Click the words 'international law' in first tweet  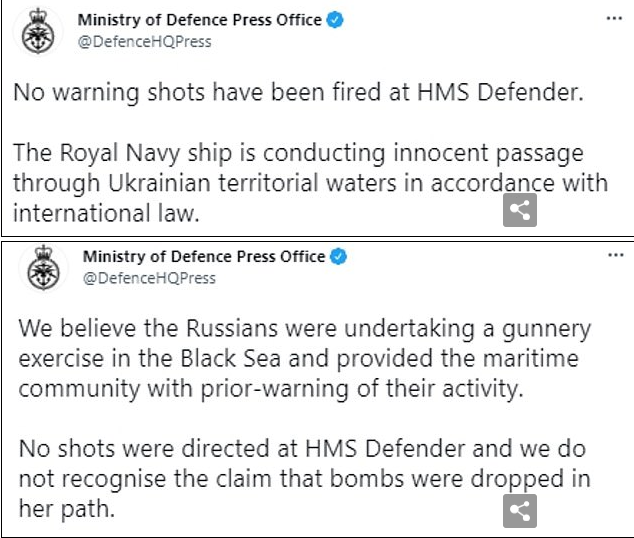[100, 212]
